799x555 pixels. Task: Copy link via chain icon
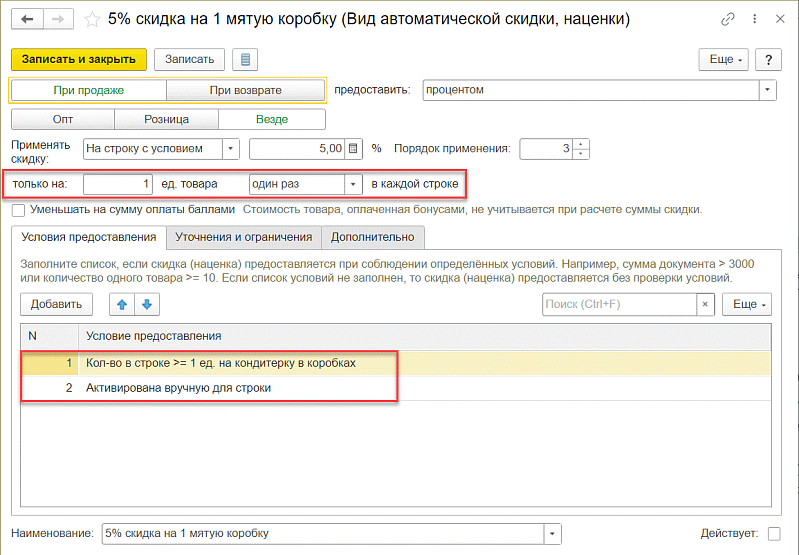[x=728, y=19]
